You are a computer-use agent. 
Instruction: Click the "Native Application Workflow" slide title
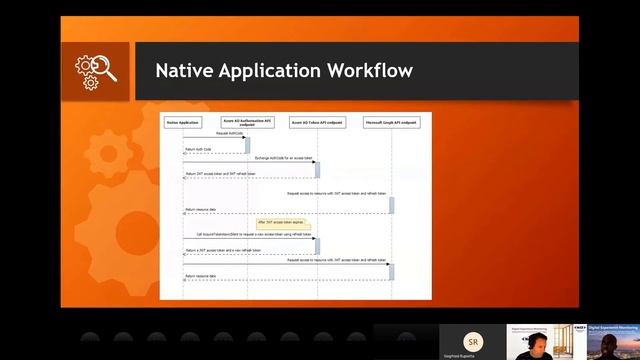tap(284, 70)
